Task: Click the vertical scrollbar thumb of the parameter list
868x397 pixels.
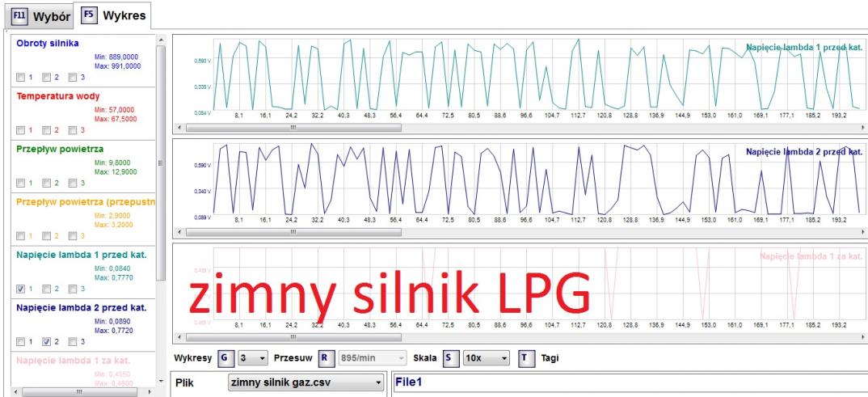Action: (161, 163)
